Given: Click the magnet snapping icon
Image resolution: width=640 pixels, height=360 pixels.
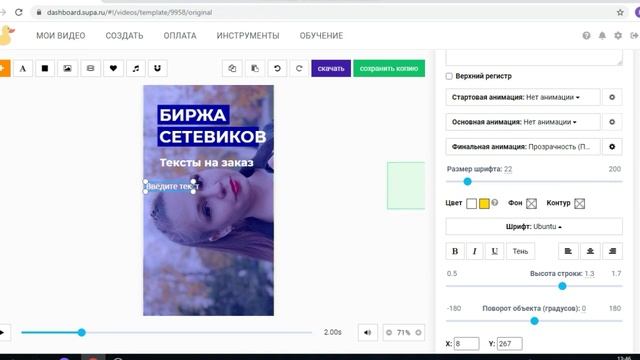Looking at the screenshot, I should pos(158,69).
